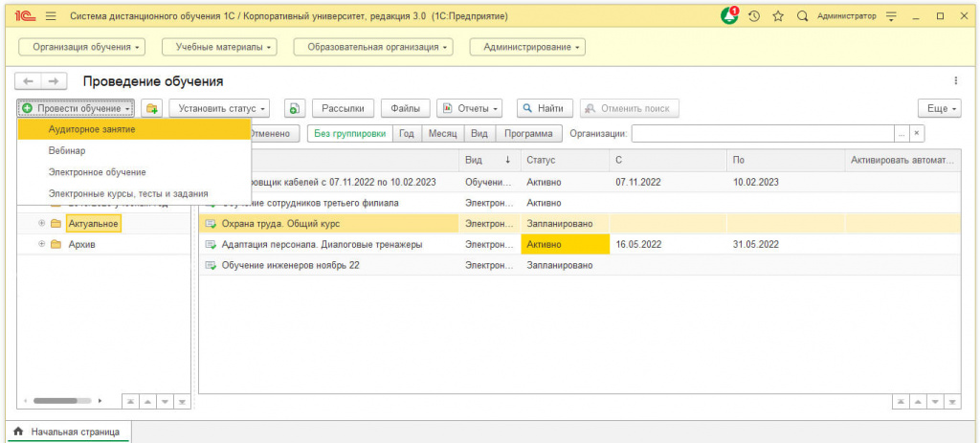Toggle Без группировки grouping mode

[349, 134]
